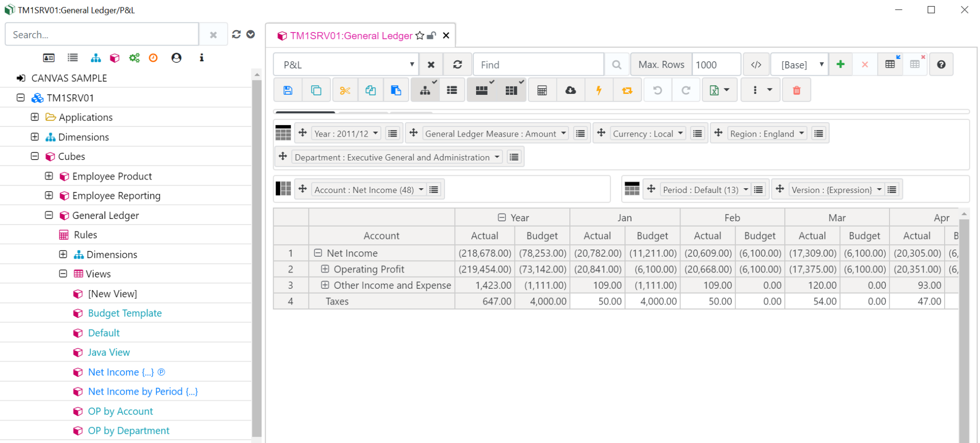The height and width of the screenshot is (443, 980).
Task: Click the red trash delete icon
Action: click(796, 91)
